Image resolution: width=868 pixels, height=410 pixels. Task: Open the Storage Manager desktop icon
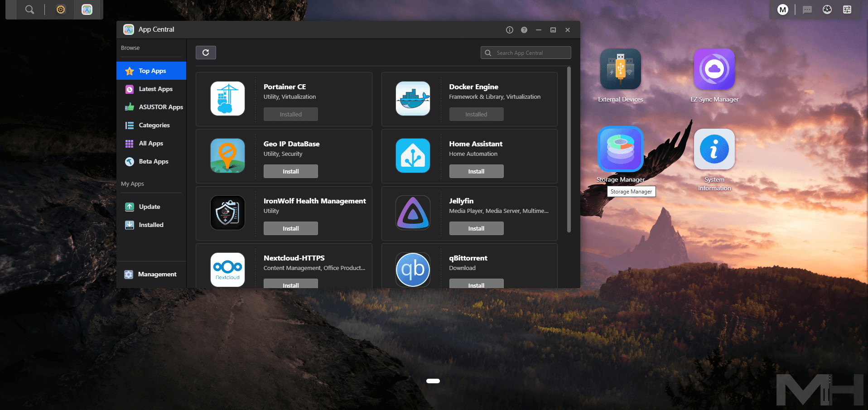pyautogui.click(x=621, y=149)
